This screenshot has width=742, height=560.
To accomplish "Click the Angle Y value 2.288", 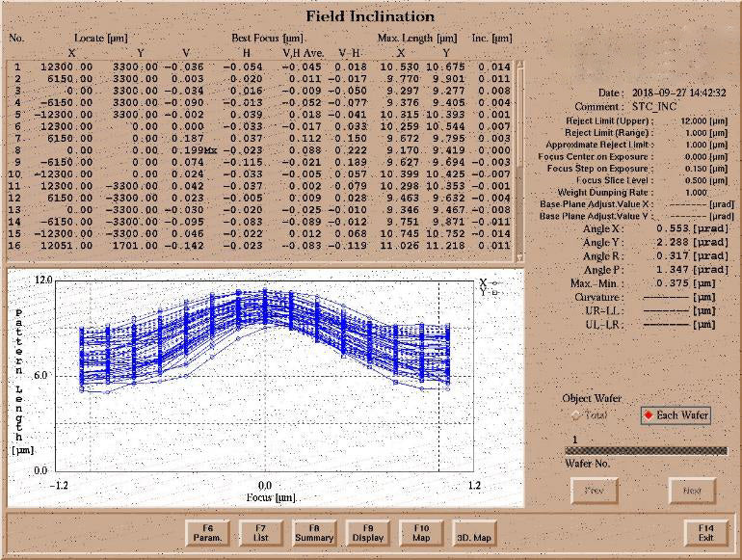I will pos(673,242).
